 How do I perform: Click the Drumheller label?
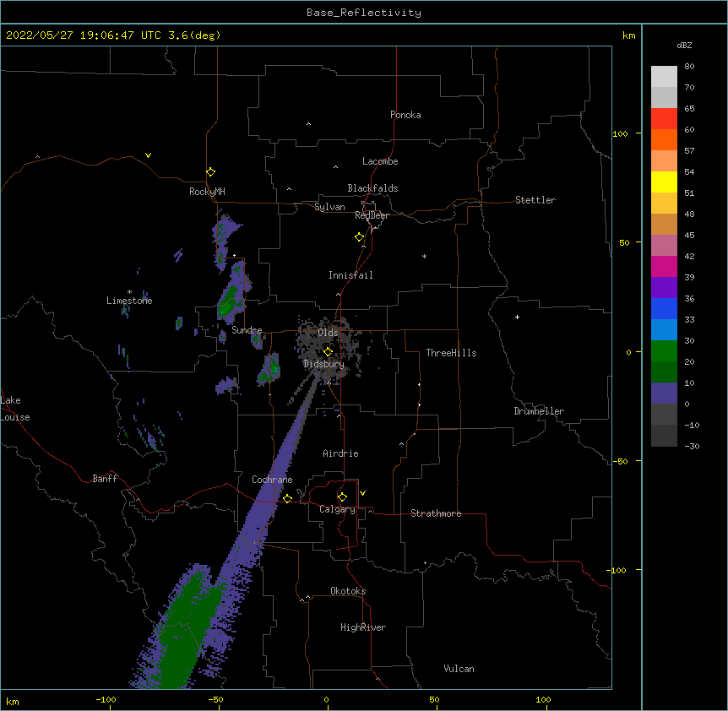539,411
